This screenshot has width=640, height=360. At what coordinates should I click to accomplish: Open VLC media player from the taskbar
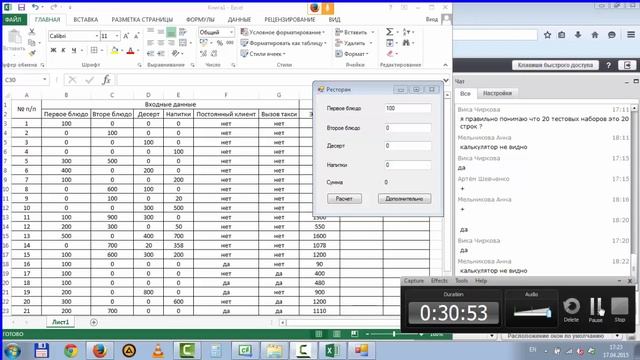(158, 350)
